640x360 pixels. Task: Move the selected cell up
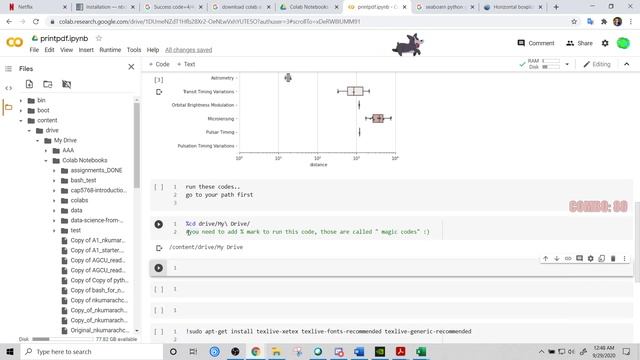[546, 258]
